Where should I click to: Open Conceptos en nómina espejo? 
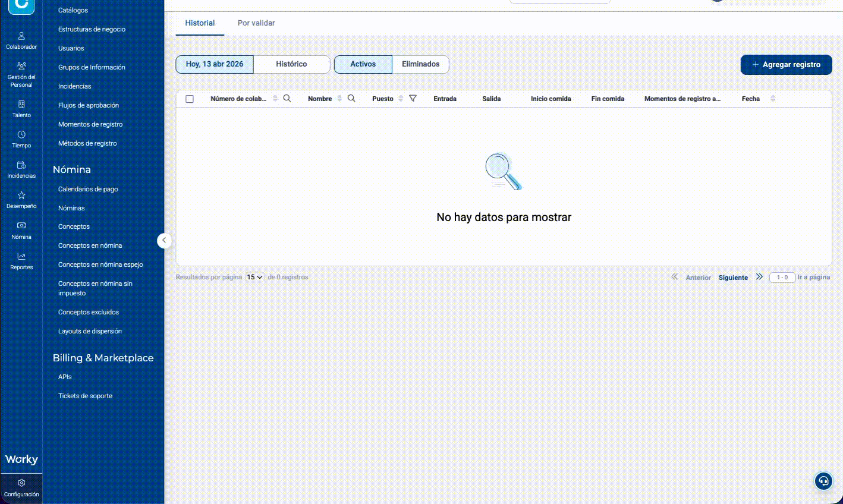100,264
